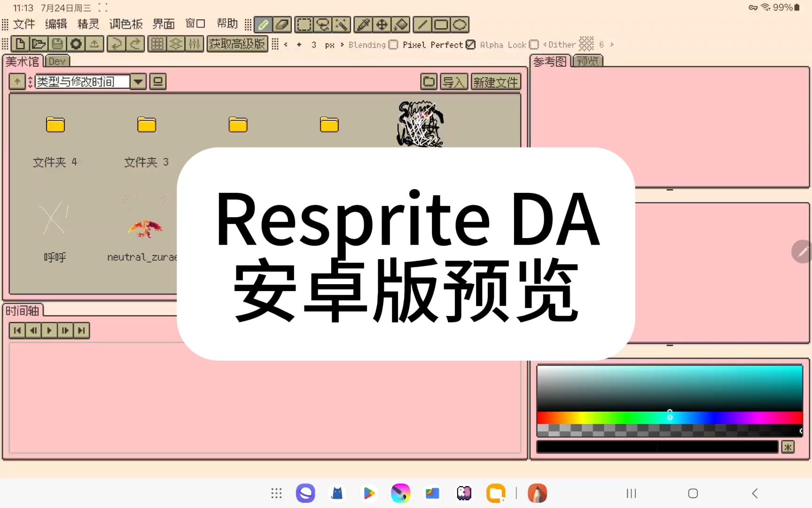Image resolution: width=812 pixels, height=508 pixels.
Task: Select the Eraser tool
Action: pos(282,24)
